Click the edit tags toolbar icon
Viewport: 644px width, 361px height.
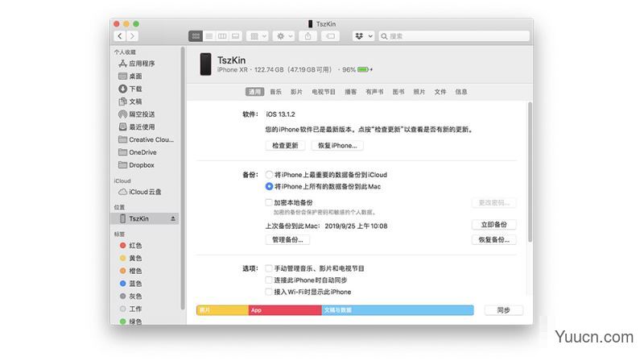[x=331, y=36]
